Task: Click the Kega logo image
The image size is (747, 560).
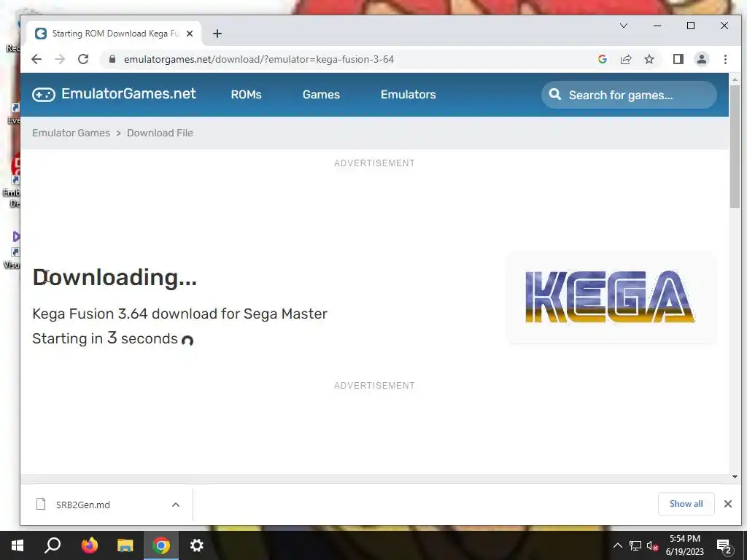Action: (x=610, y=297)
